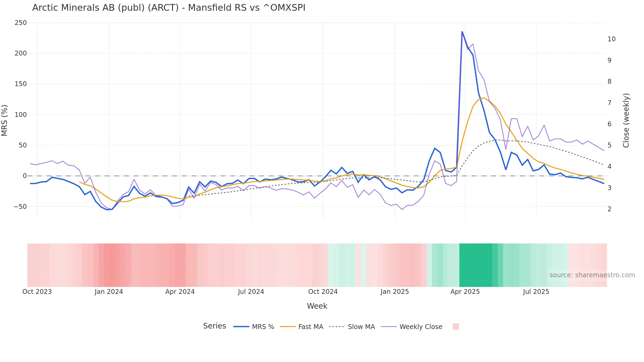Click the 'Oct 2024' x-axis label
Image resolution: width=644 pixels, height=362 pixels.
[323, 292]
